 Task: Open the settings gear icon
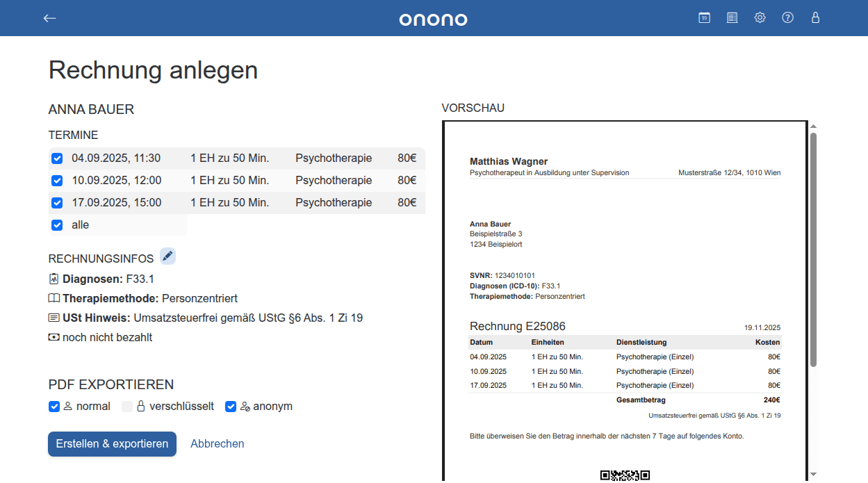coord(760,17)
